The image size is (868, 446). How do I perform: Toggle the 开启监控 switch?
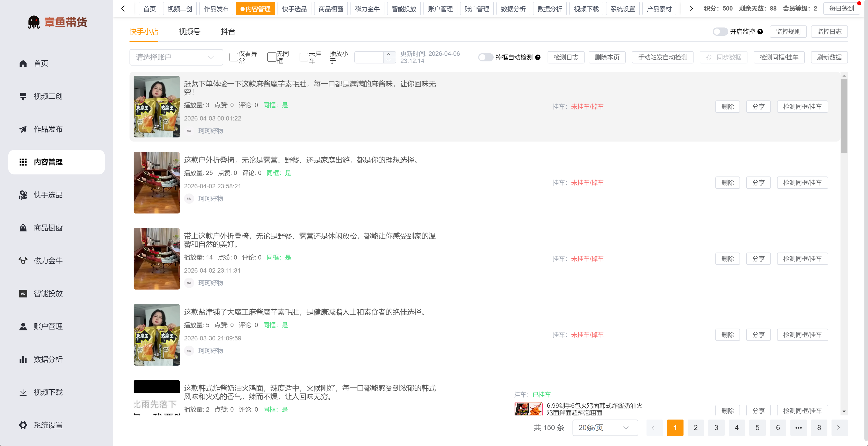[720, 32]
